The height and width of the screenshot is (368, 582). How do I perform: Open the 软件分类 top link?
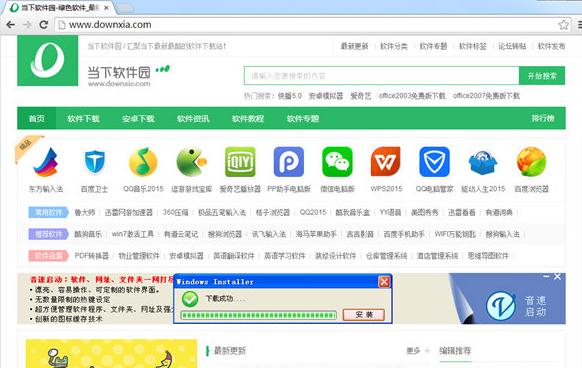pyautogui.click(x=394, y=46)
